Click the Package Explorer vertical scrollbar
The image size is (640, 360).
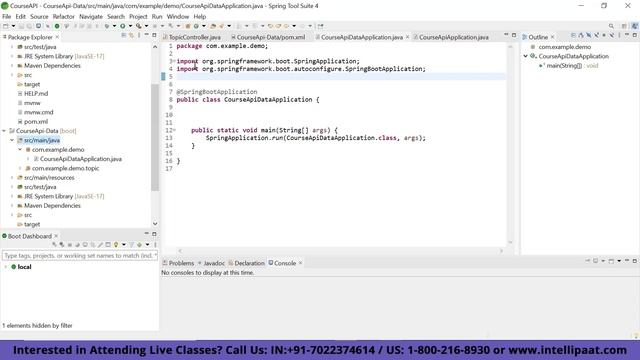[155, 137]
